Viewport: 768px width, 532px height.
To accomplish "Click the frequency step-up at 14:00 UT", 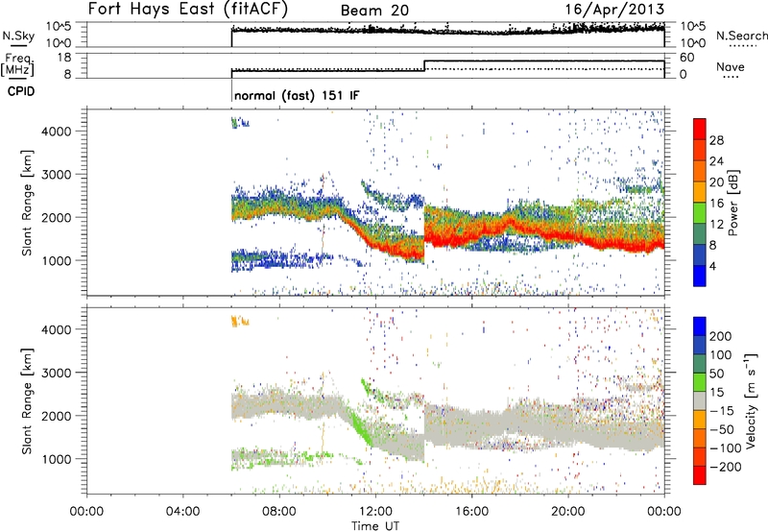I will click(424, 65).
